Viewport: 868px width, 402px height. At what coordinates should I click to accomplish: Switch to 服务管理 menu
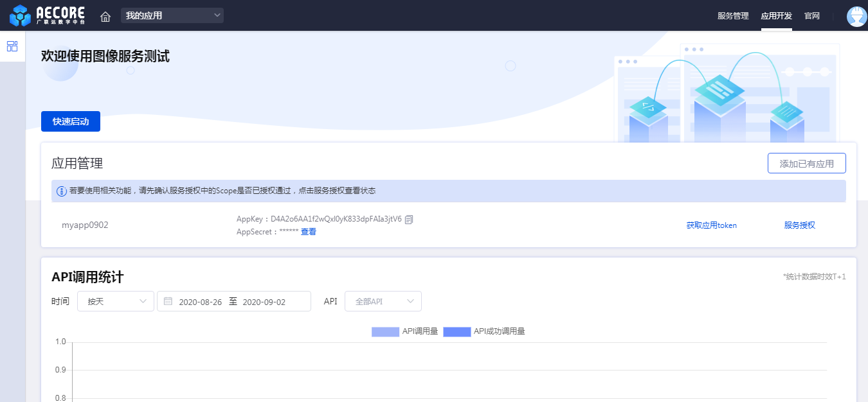(733, 16)
